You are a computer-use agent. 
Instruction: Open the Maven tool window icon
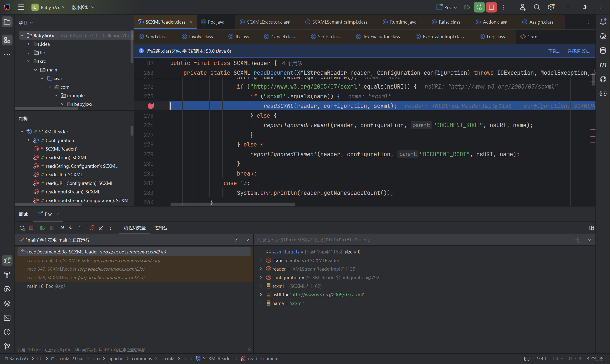[603, 65]
